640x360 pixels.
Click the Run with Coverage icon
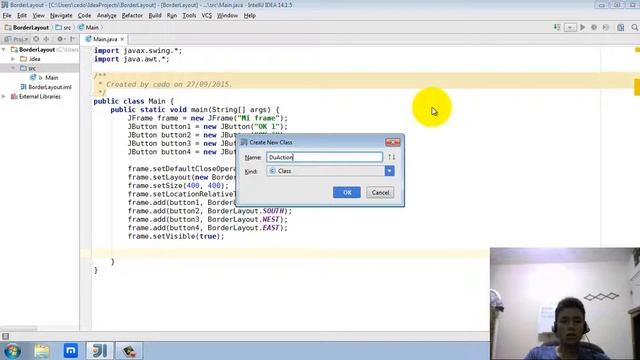click(606, 27)
